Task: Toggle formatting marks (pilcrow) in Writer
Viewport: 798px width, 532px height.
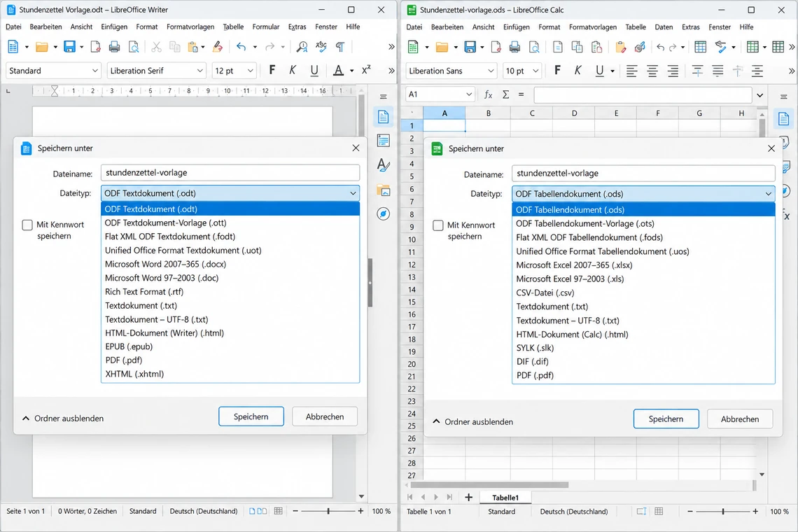Action: (x=340, y=47)
